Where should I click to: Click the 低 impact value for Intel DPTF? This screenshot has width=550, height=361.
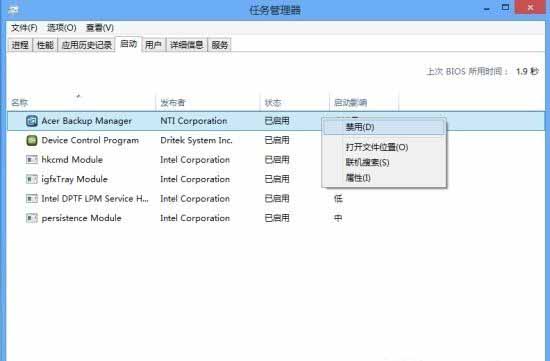coord(338,199)
